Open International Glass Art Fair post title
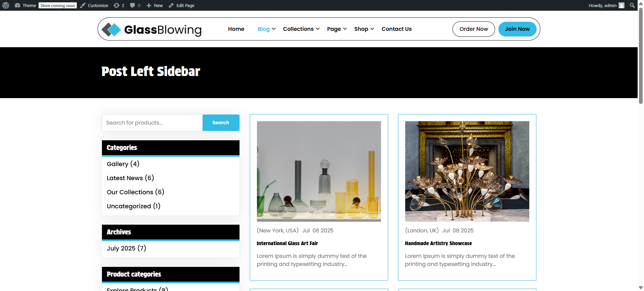644x291 pixels. (287, 243)
